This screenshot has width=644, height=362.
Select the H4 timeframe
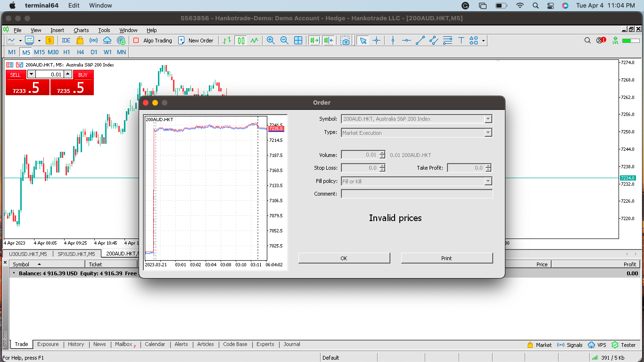click(x=80, y=52)
